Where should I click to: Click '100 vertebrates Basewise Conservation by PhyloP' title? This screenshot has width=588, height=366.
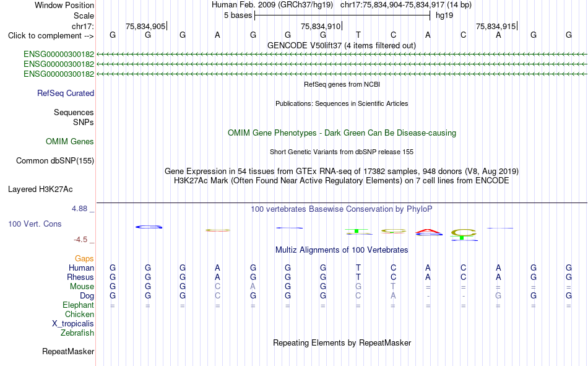(x=341, y=209)
